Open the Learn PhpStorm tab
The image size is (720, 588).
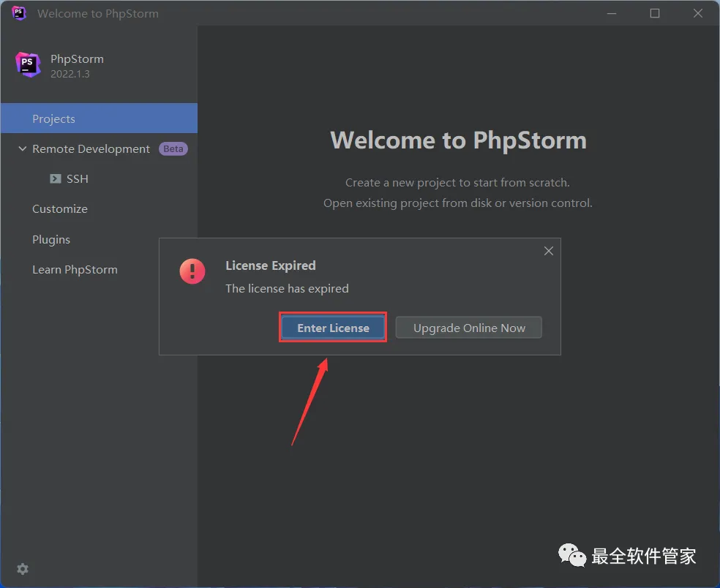pyautogui.click(x=75, y=269)
